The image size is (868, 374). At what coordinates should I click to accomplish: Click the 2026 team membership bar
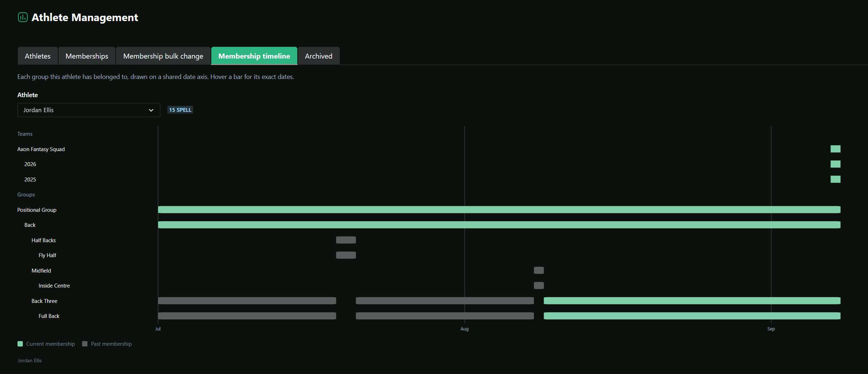tap(835, 164)
